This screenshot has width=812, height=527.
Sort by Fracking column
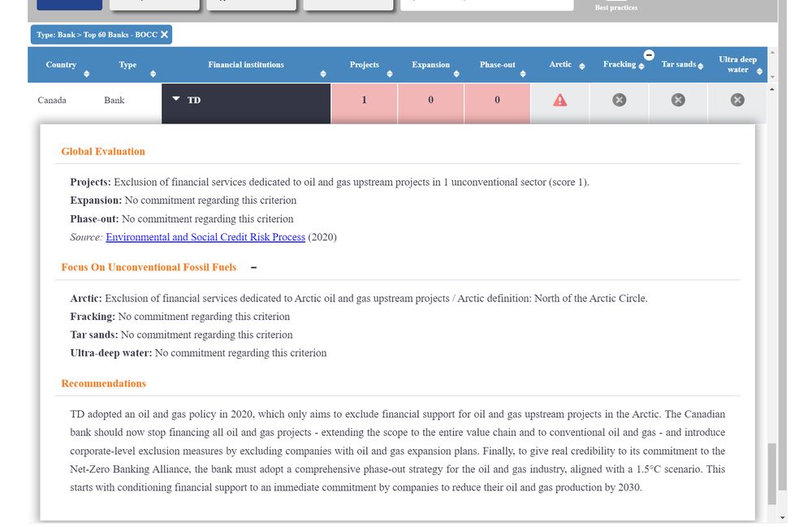[x=641, y=67]
